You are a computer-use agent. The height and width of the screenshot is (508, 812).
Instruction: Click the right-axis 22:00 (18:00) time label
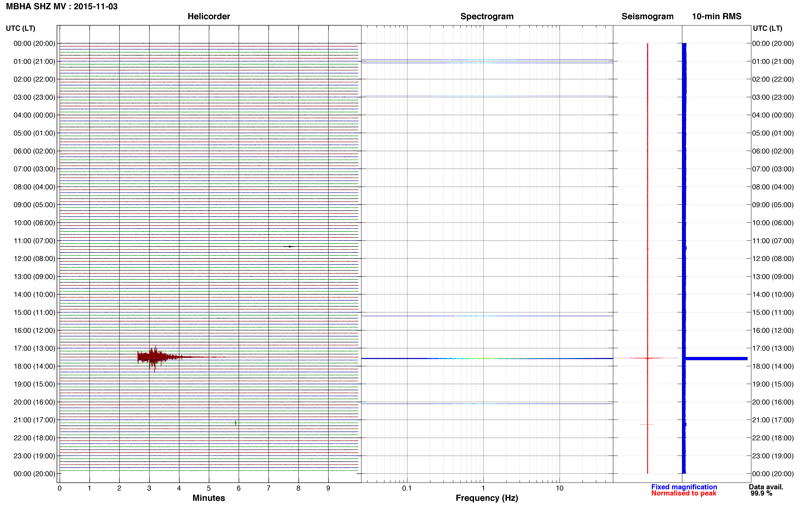[x=773, y=438]
